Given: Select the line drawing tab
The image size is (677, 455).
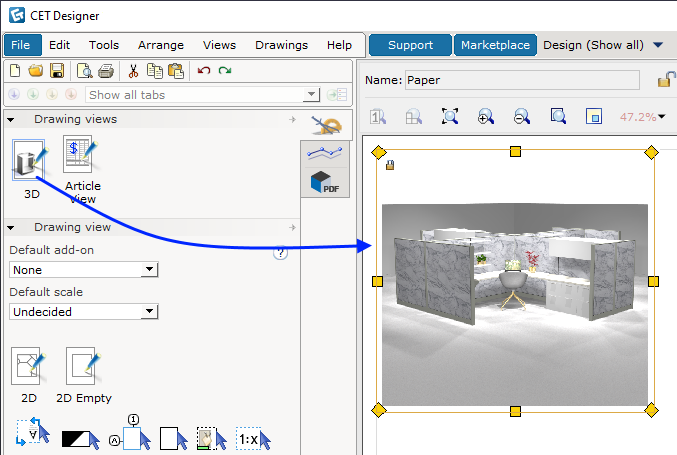Looking at the screenshot, I should pyautogui.click(x=325, y=152).
